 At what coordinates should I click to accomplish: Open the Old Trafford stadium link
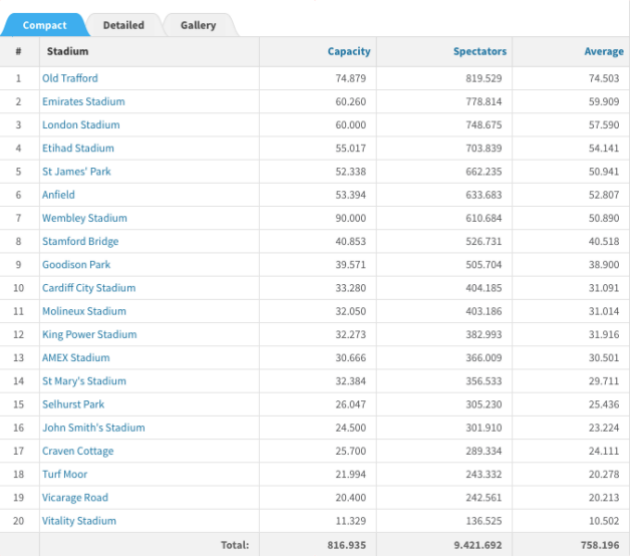pos(70,78)
